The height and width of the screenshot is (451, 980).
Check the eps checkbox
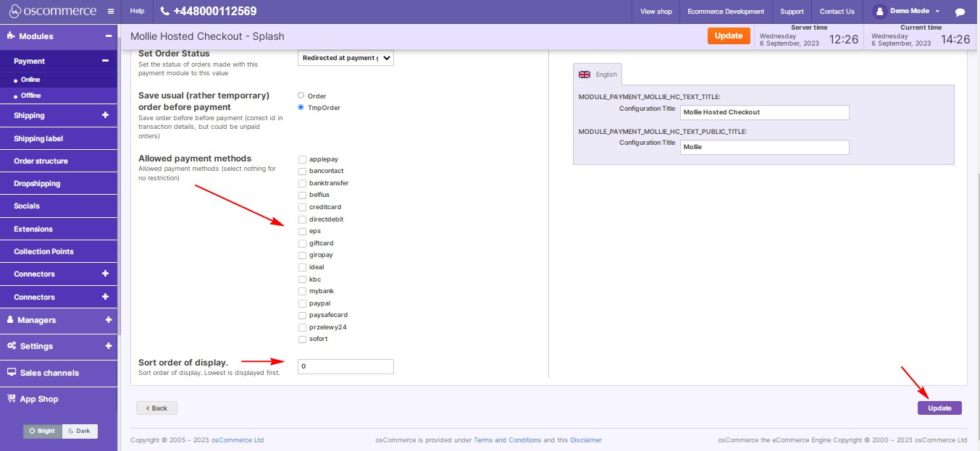click(x=302, y=231)
